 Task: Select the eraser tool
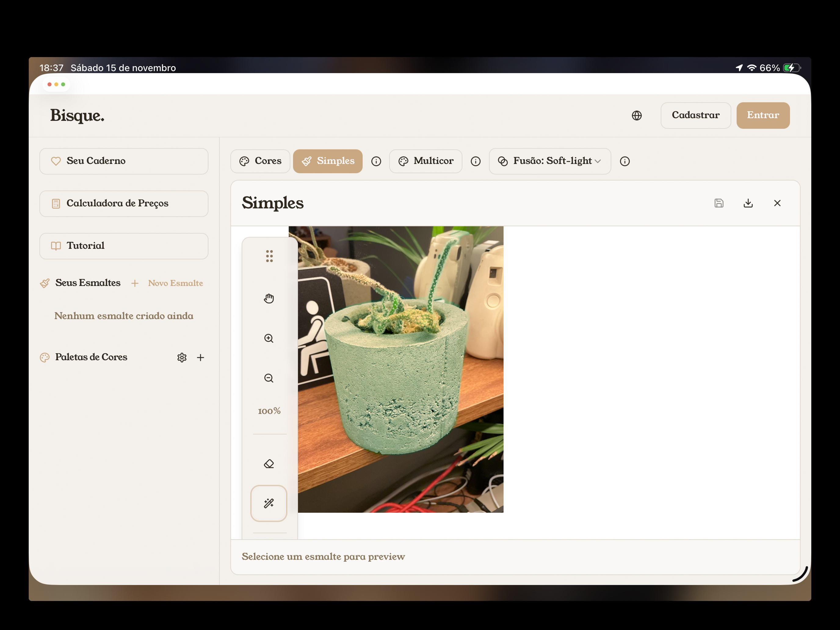[269, 464]
